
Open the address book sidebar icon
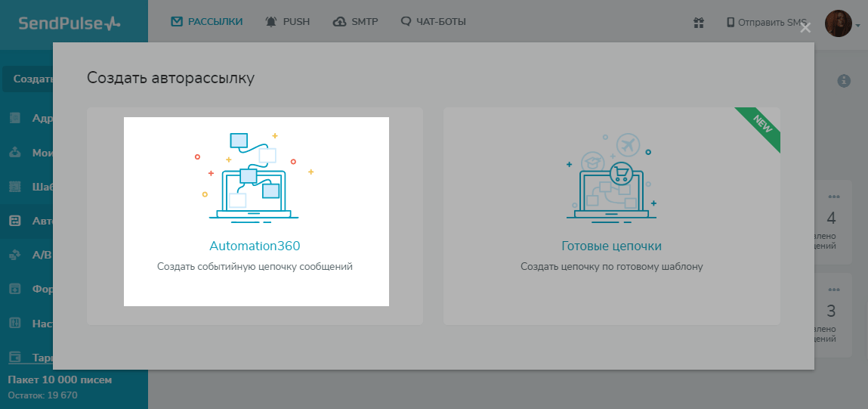coord(15,118)
